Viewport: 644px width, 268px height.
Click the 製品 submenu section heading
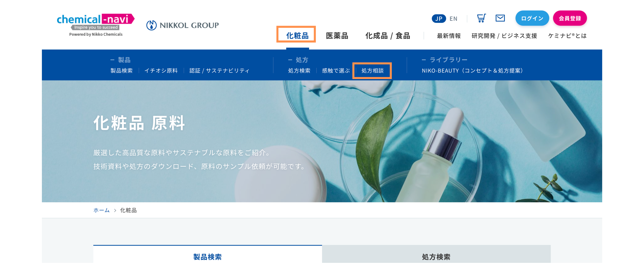pyautogui.click(x=124, y=60)
